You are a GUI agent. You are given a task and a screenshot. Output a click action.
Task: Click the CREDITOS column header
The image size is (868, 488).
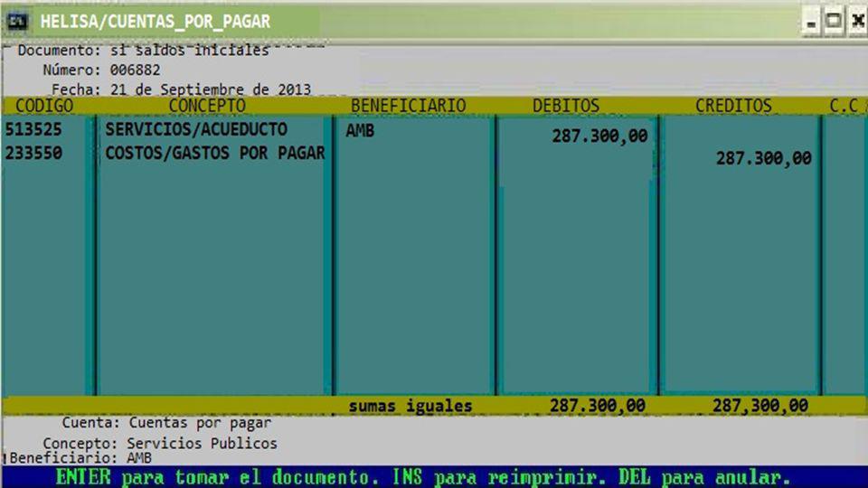point(733,106)
